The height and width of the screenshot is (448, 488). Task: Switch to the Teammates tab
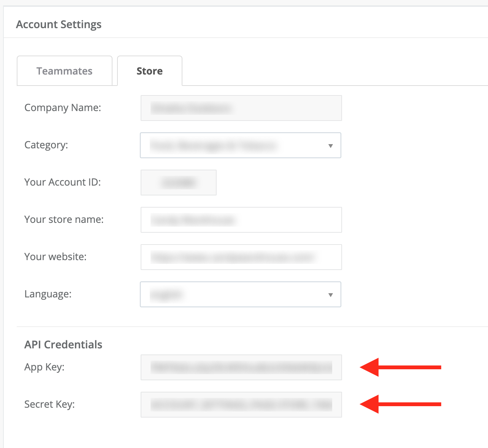click(65, 71)
